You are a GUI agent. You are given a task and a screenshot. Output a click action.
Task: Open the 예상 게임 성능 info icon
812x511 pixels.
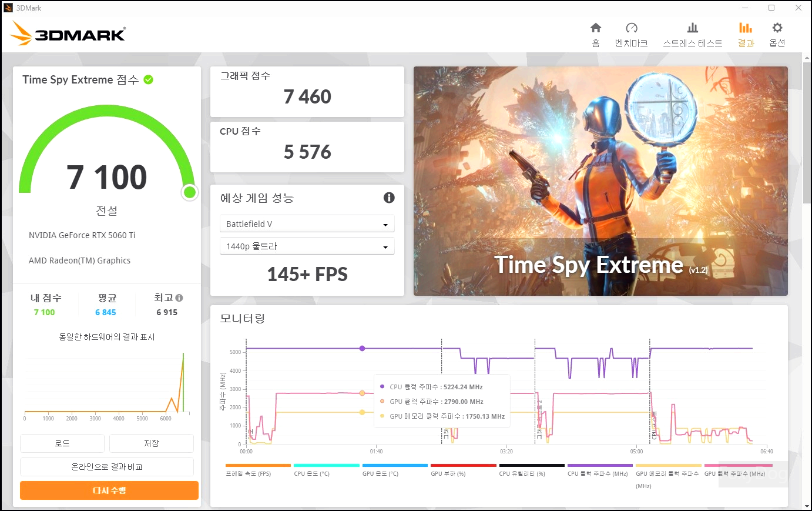click(x=389, y=198)
